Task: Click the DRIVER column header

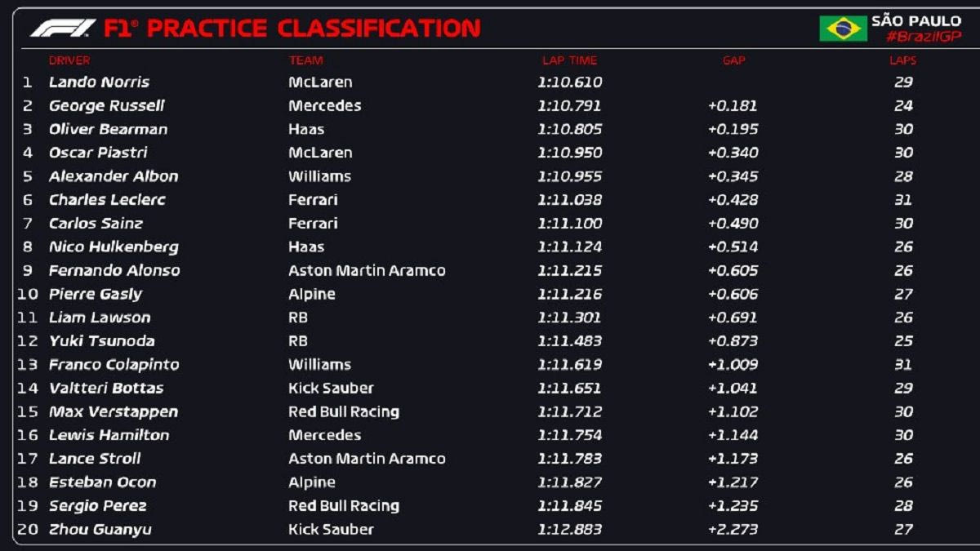Action: click(69, 60)
